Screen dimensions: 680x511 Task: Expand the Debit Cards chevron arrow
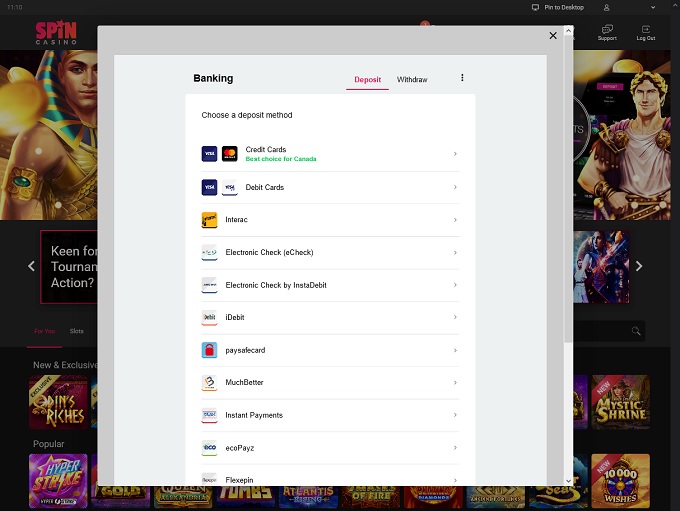pos(455,187)
